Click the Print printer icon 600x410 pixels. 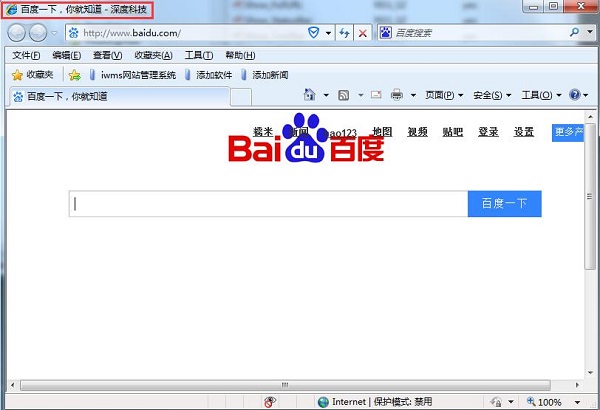point(397,95)
